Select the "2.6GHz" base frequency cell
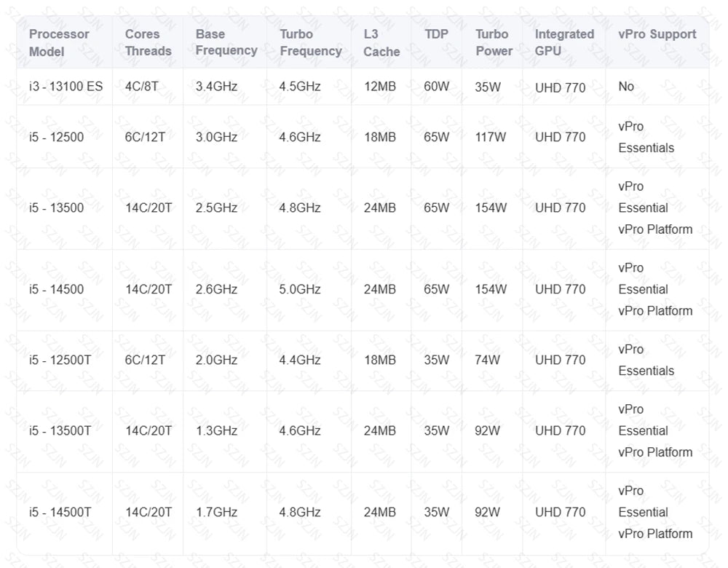Screen dimensions: 728x568 click(216, 289)
